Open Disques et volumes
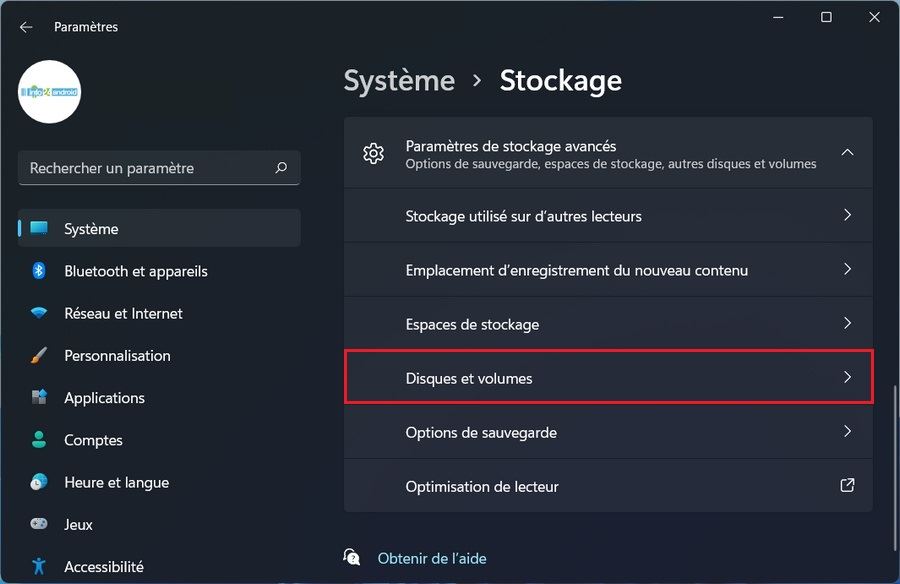Screen dimensions: 900x584 [x=608, y=377]
